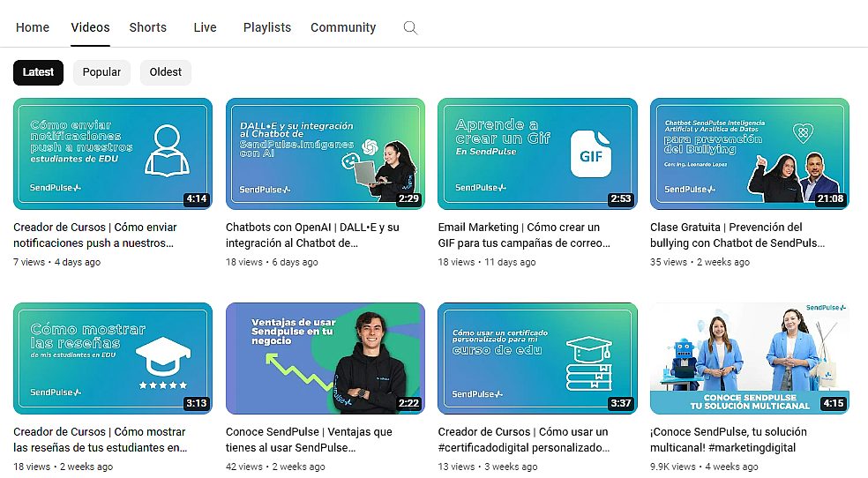
Task: Click the 2:22 duration badge
Action: pos(409,403)
